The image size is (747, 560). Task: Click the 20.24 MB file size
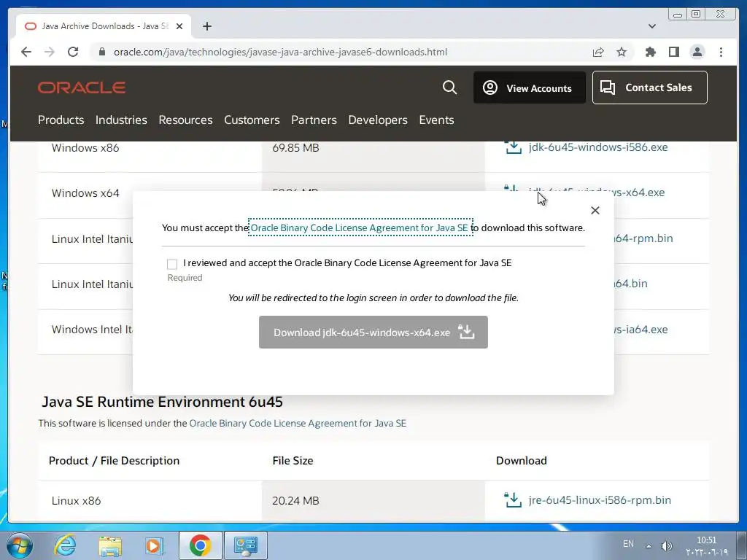[295, 501]
